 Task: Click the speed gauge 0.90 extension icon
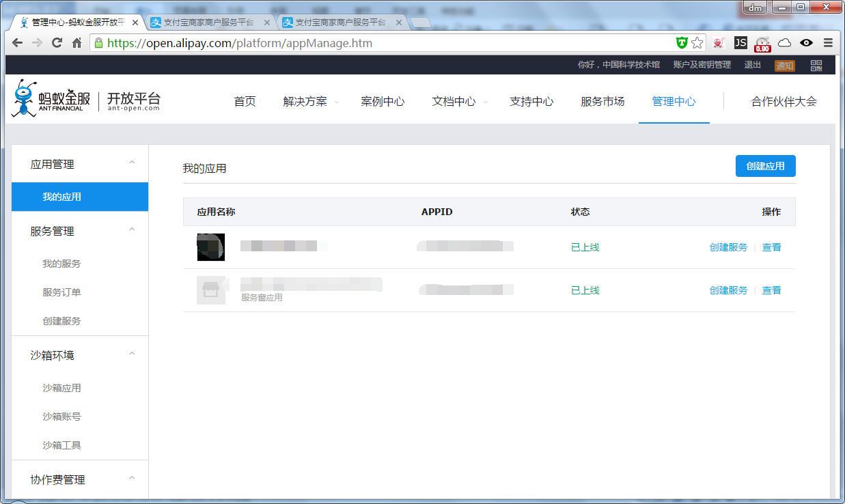pos(762,44)
